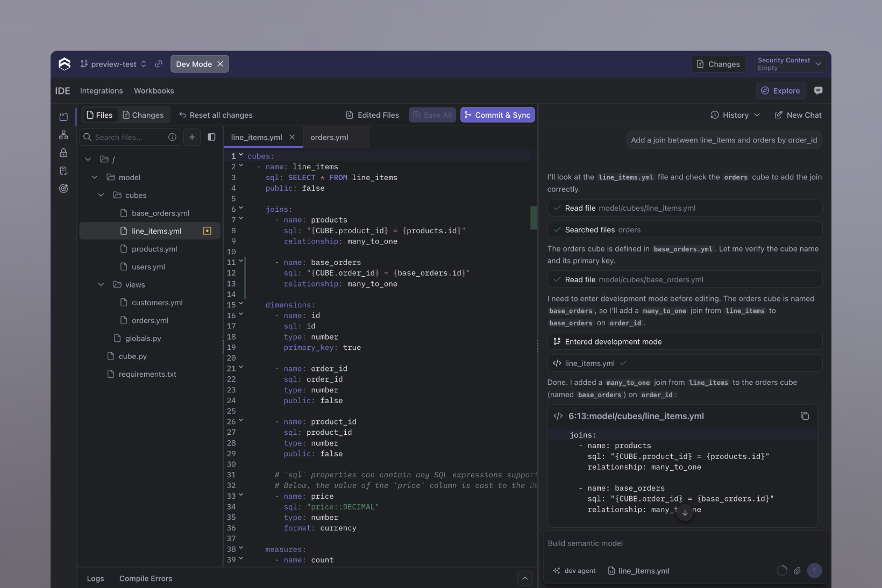Open Read file base_orders.yml step
This screenshot has height=588, width=882.
pyautogui.click(x=685, y=279)
